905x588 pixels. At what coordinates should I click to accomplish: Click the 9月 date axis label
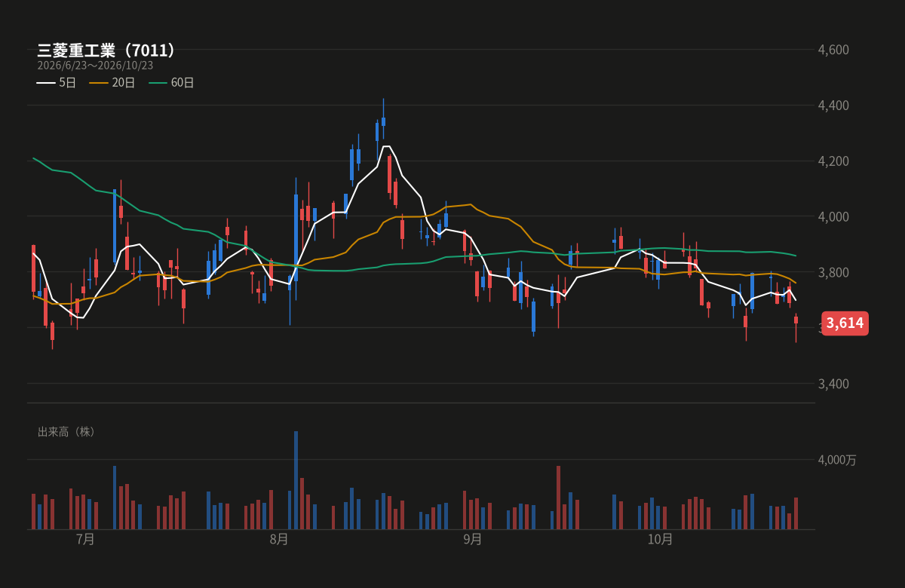472,539
